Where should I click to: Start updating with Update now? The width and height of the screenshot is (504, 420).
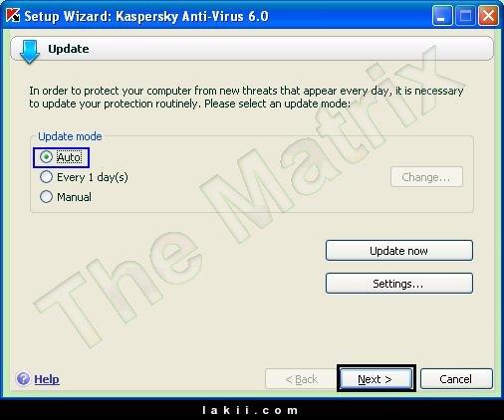tap(399, 251)
